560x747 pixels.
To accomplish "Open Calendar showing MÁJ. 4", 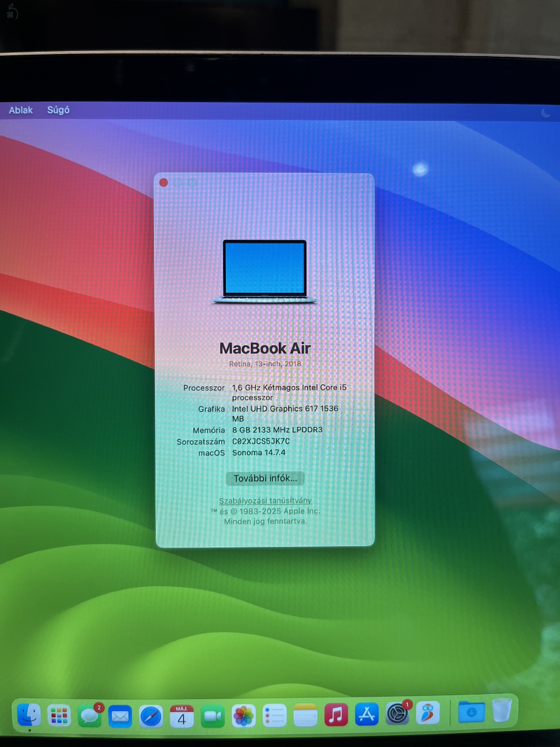I will tap(182, 716).
